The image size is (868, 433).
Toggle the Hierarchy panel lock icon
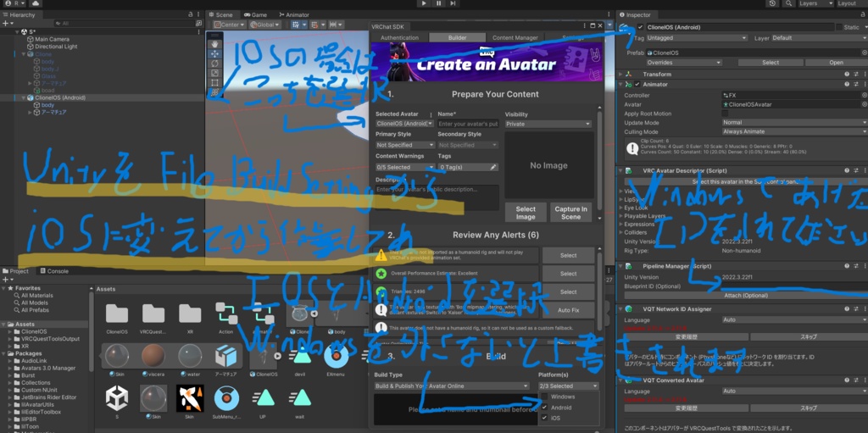pos(191,14)
